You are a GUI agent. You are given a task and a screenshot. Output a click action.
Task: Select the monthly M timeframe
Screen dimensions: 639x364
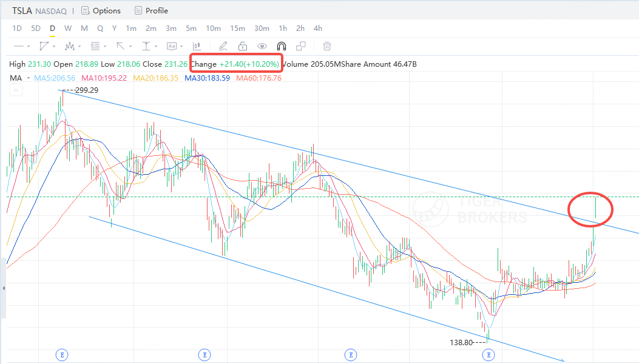point(84,28)
